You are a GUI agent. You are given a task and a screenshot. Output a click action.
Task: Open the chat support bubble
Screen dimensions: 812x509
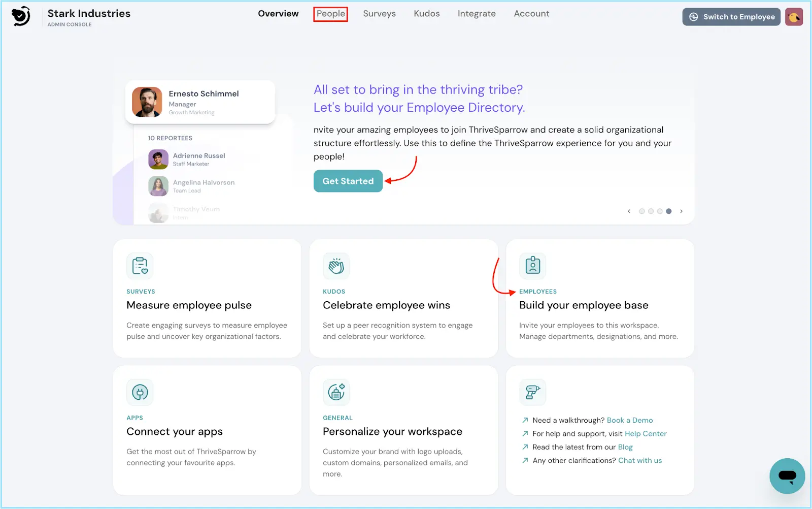(787, 476)
